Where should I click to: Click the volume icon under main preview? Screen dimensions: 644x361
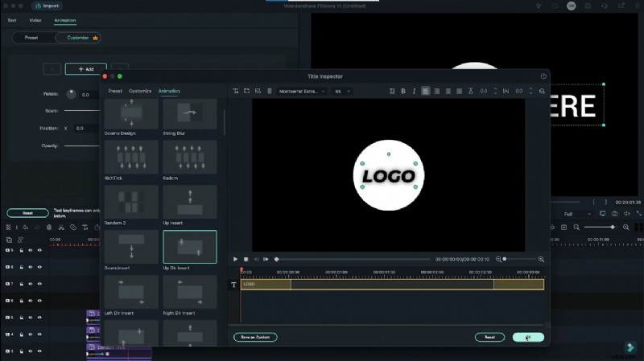click(627, 214)
